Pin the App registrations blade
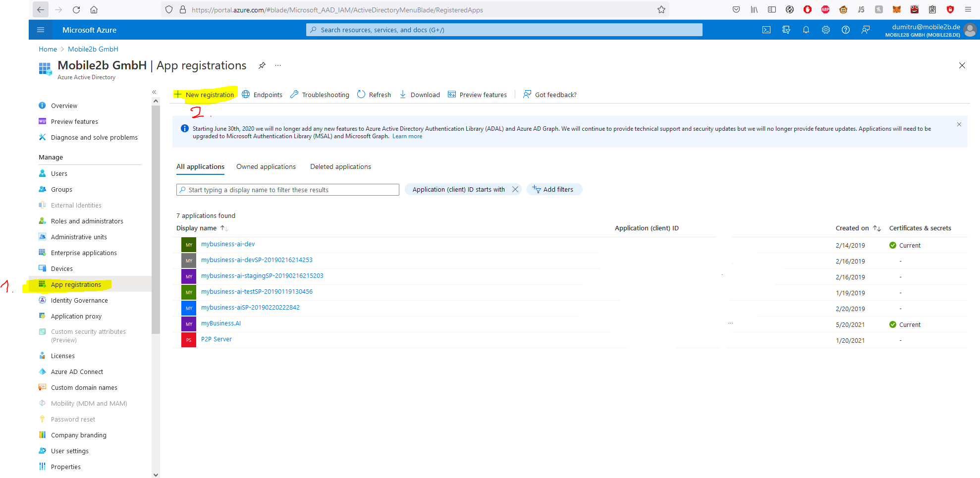 pos(262,65)
